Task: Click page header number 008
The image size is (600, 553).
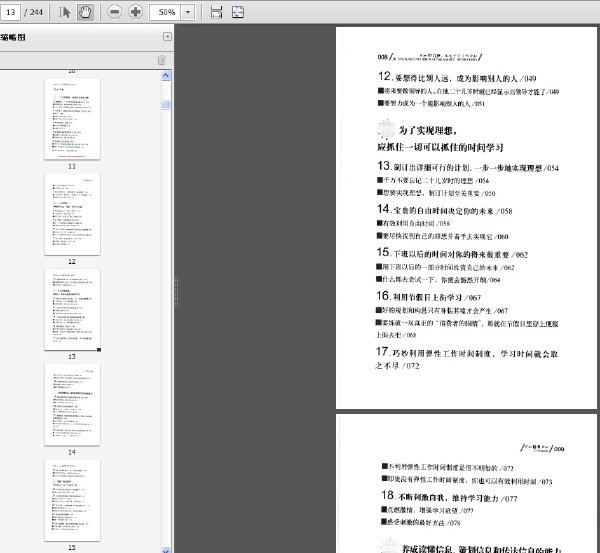Action: click(382, 57)
